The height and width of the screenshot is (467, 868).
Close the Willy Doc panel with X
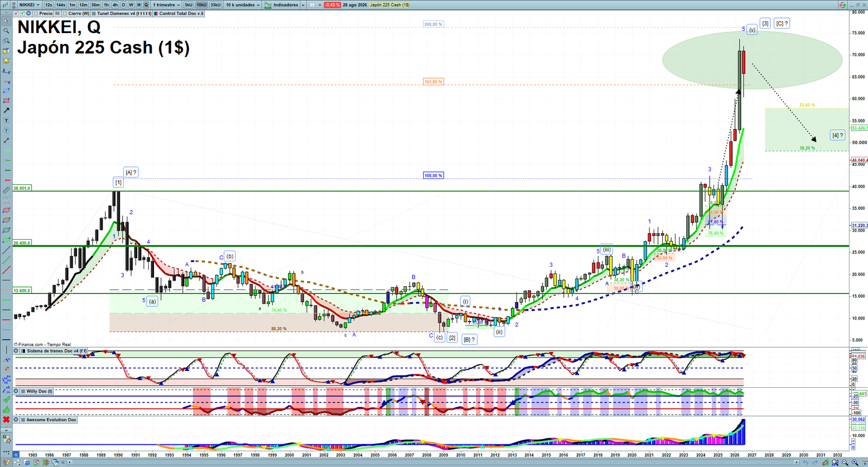pos(16,391)
